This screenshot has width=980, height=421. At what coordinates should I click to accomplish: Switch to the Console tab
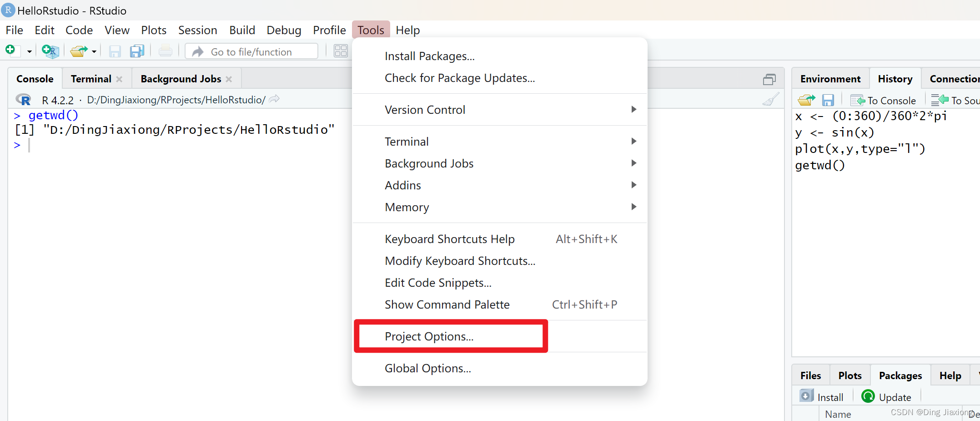pyautogui.click(x=35, y=79)
